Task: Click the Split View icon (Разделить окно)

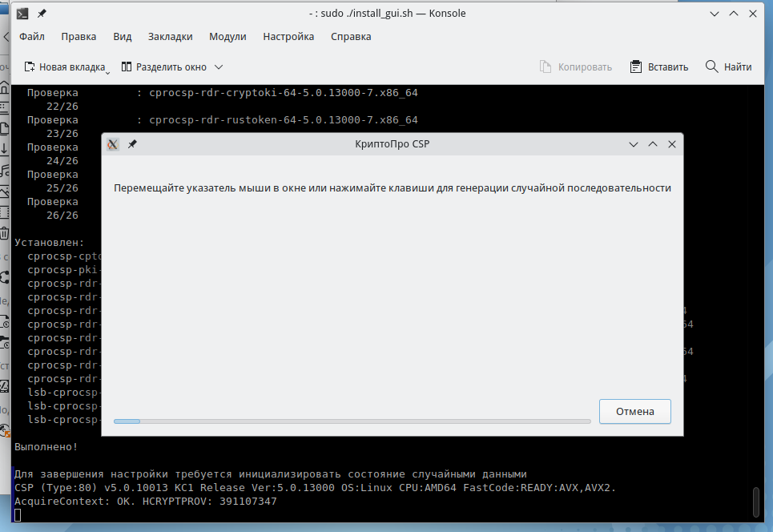Action: point(127,67)
